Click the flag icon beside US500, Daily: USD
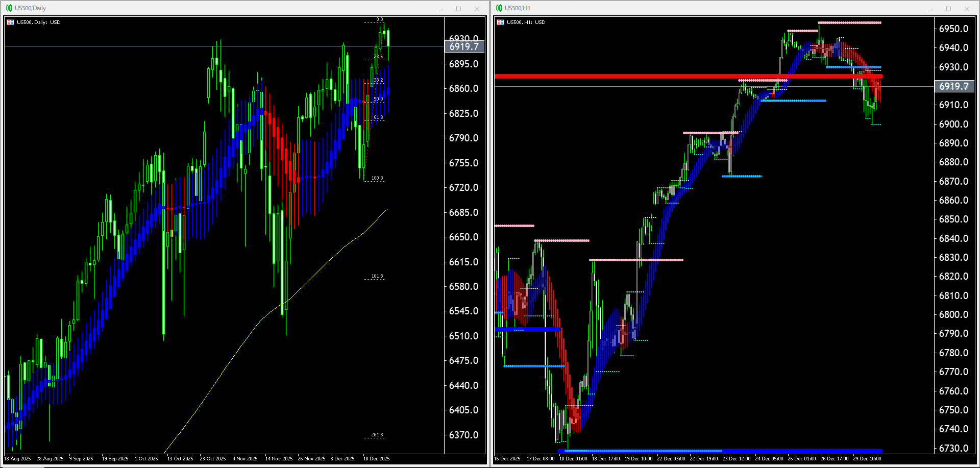 coord(10,22)
